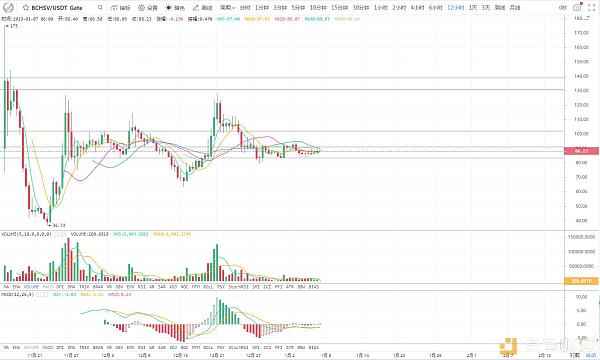Select the 4小时 interval

(x=417, y=7)
